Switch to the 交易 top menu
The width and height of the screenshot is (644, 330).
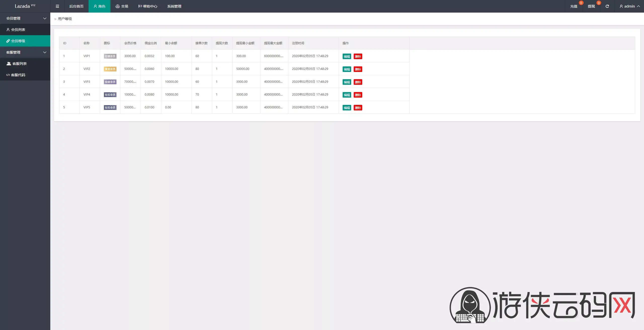(122, 6)
